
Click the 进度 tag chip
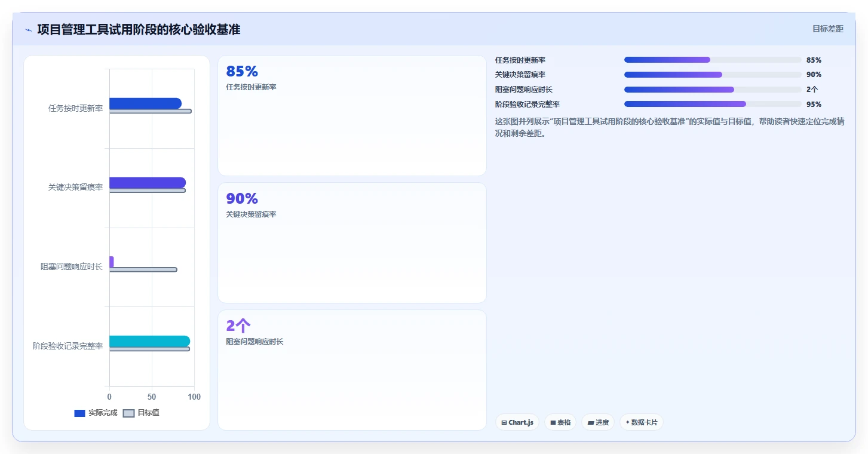598,422
